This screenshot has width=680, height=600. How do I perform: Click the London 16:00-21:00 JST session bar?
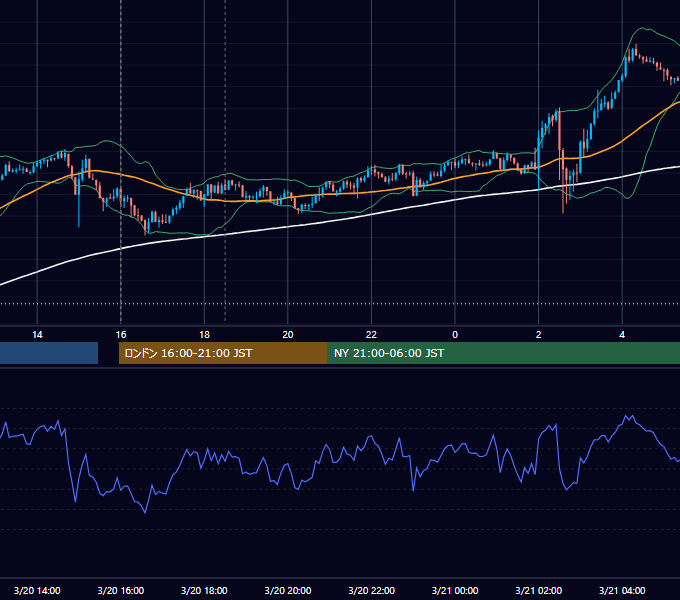tap(223, 353)
